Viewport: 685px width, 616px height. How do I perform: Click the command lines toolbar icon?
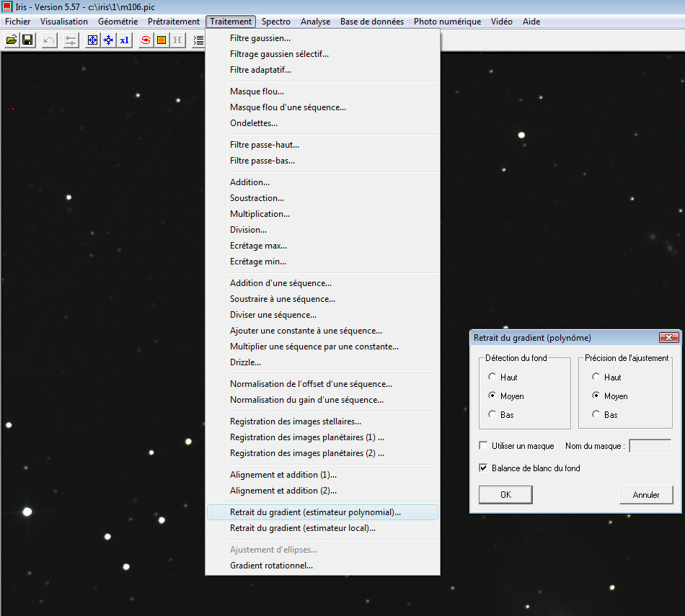(x=199, y=40)
